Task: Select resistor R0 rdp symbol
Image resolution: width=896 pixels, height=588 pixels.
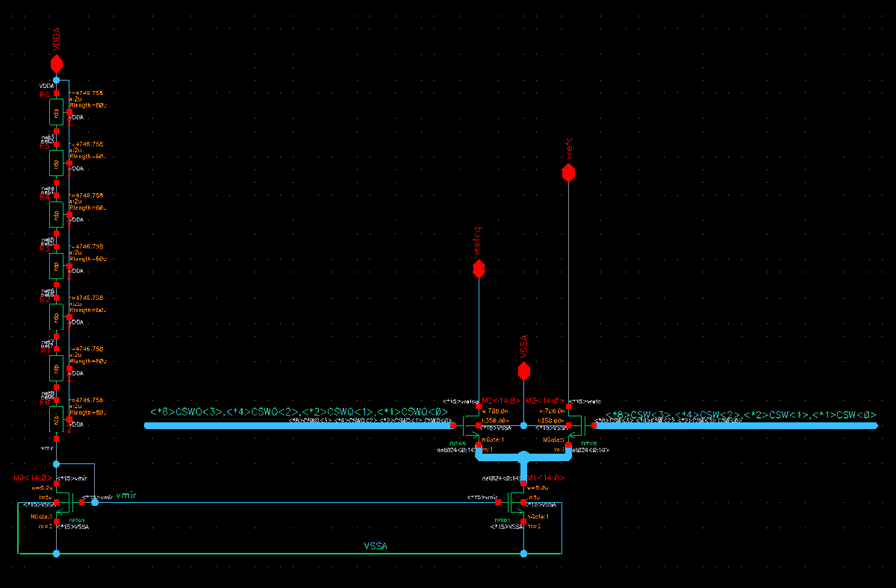Action: (x=56, y=419)
